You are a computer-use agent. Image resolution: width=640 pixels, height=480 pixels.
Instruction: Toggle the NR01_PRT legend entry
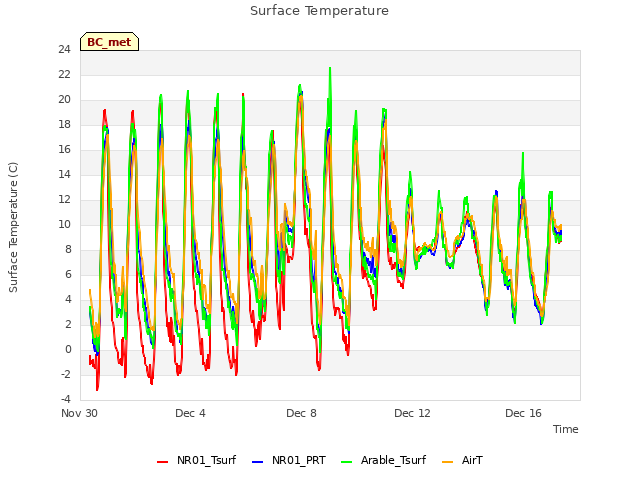tap(289, 460)
